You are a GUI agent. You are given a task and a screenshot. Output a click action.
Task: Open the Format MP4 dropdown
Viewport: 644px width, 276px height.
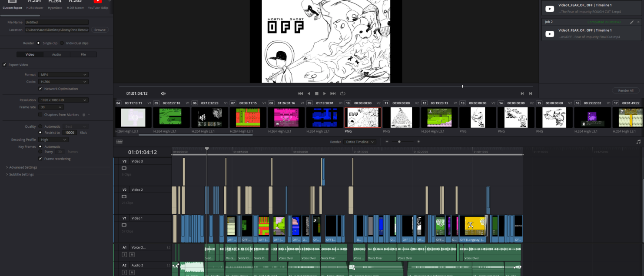63,75
